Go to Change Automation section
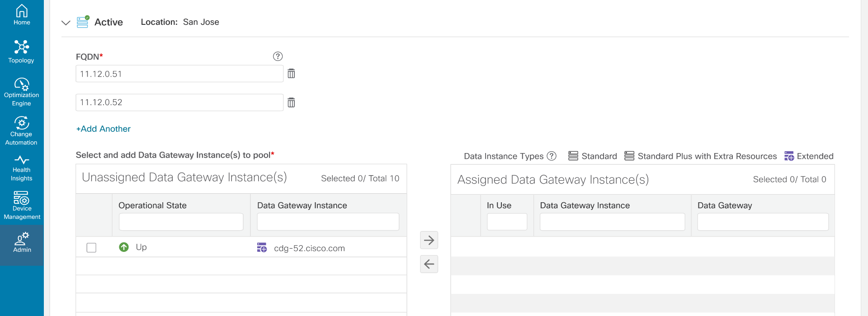Screen dimensions: 868x316 [x=21, y=130]
